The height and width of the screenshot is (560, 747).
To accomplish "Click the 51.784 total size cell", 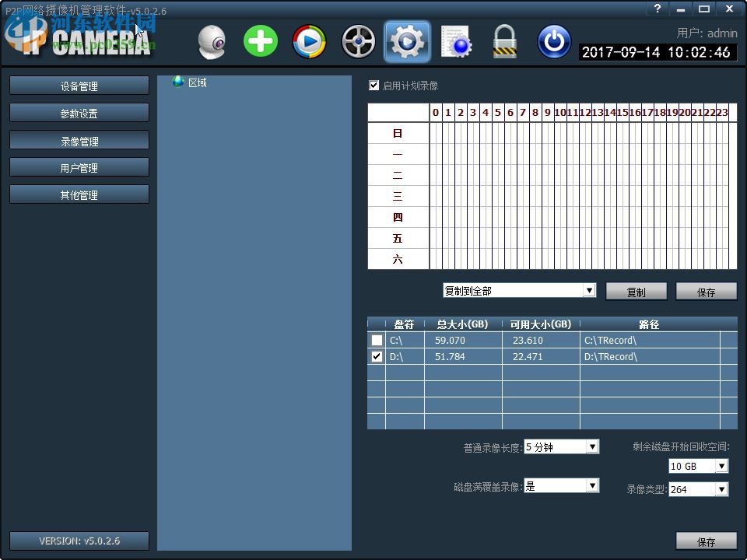I will [463, 356].
